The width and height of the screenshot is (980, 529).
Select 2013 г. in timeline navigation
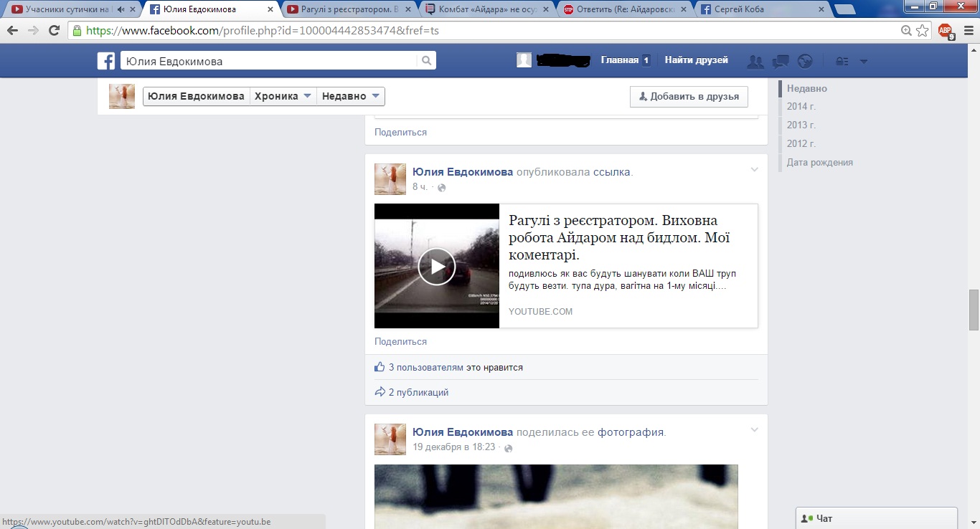point(801,125)
